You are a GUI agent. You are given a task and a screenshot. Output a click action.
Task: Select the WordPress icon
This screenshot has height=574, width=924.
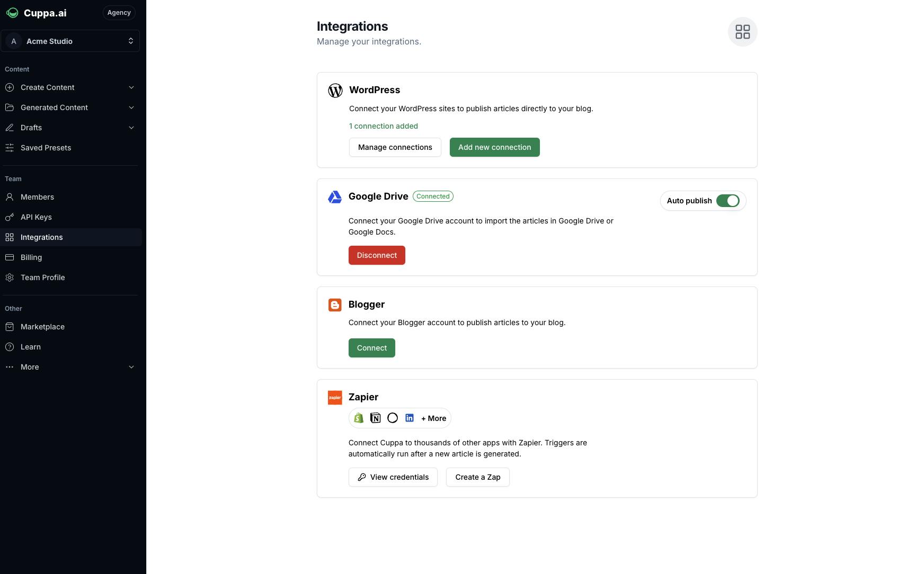coord(335,90)
